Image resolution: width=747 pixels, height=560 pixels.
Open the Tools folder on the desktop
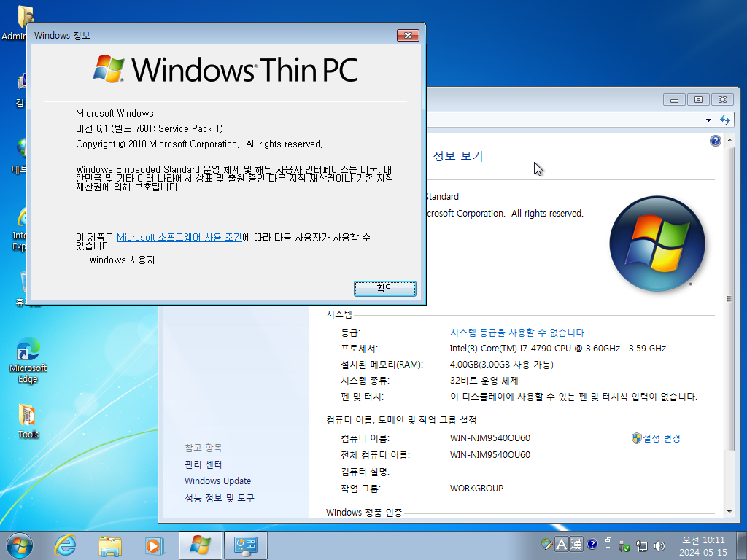tap(28, 421)
